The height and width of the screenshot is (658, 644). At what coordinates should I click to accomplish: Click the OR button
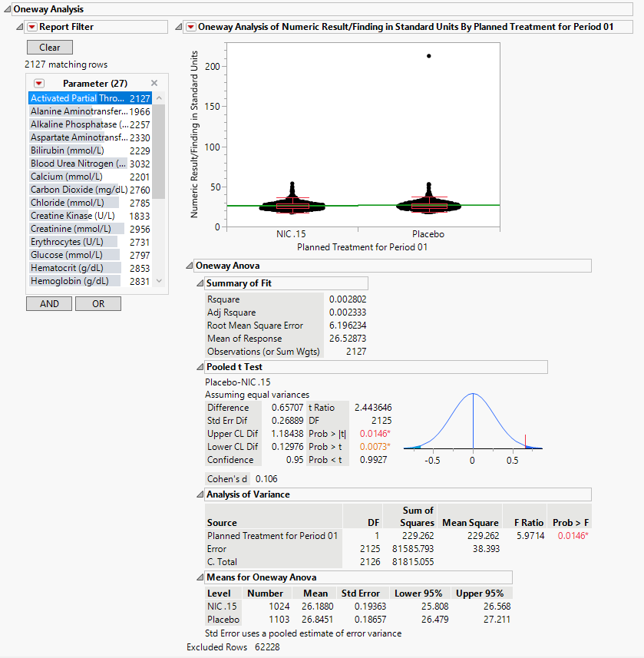point(98,303)
